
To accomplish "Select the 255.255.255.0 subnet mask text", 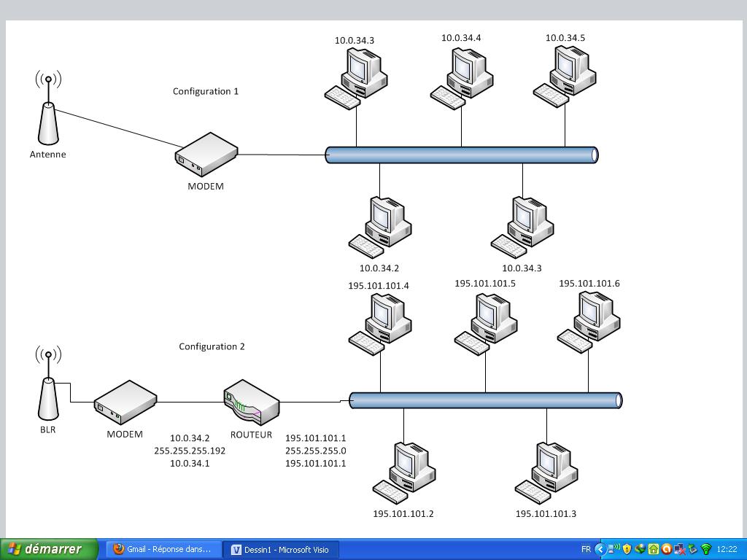I will 315,451.
